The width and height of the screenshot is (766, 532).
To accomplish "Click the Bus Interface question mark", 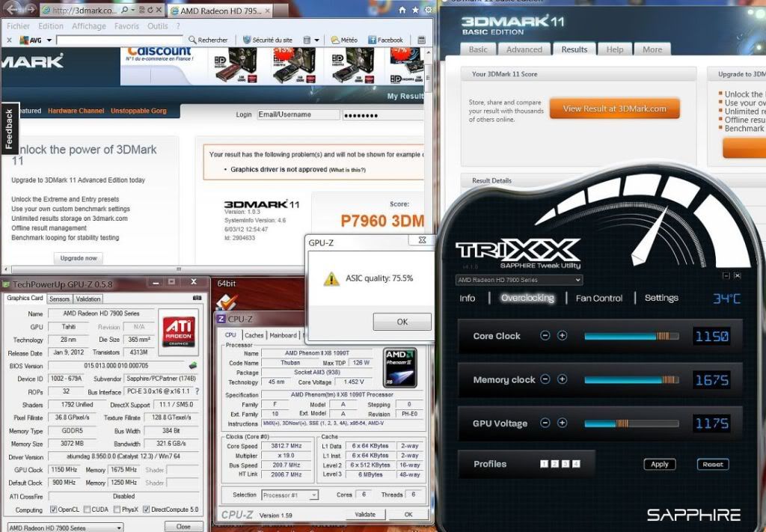I will [x=197, y=391].
